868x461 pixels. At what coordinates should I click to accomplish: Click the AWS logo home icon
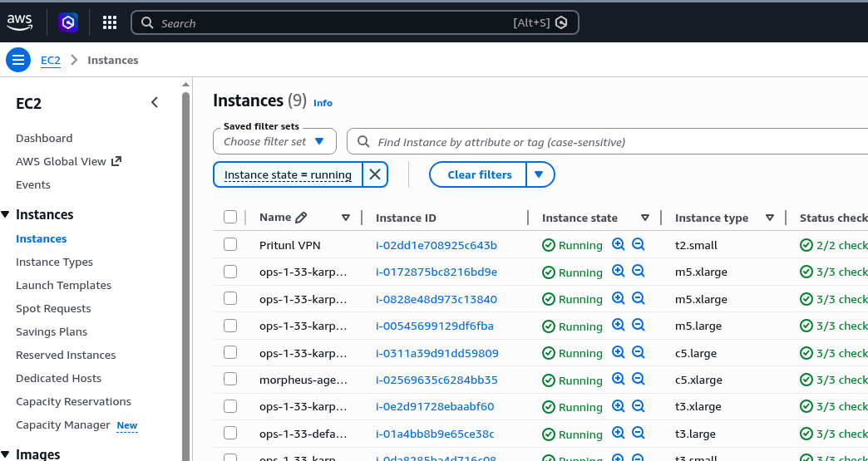20,22
